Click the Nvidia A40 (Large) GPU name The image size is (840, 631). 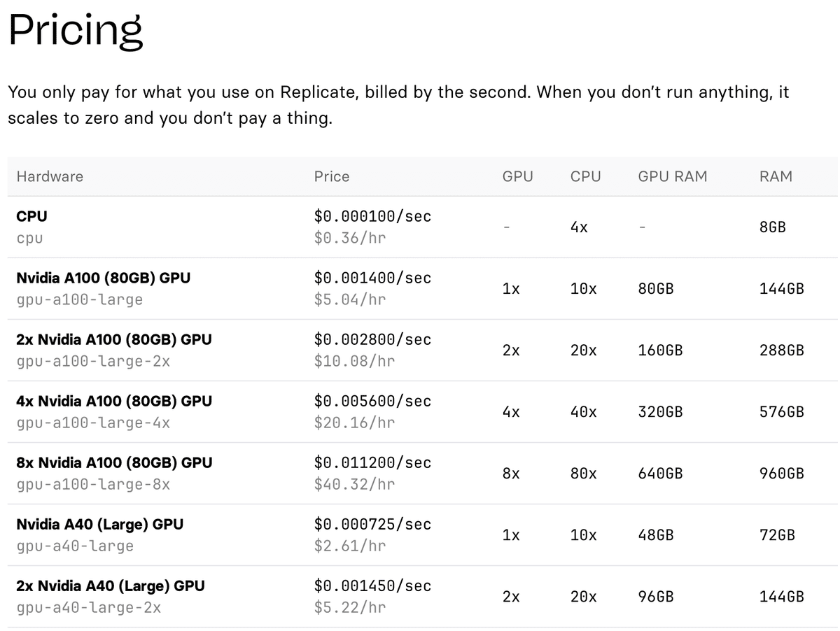[99, 524]
